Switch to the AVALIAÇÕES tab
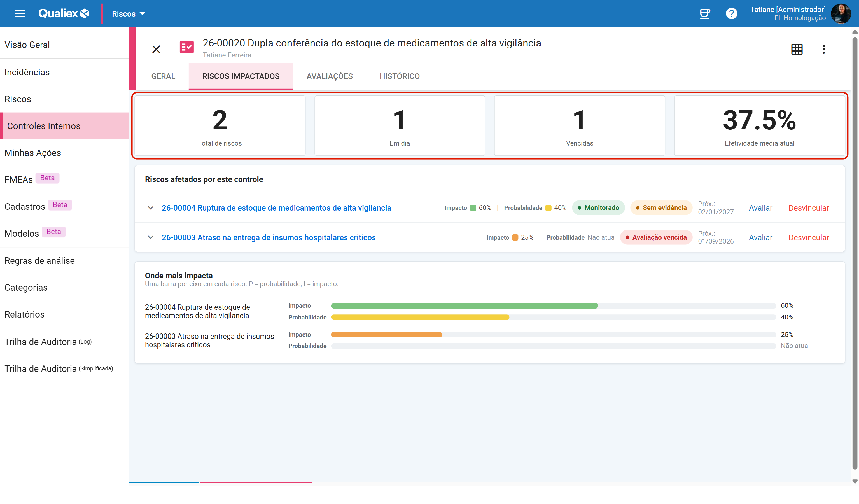Screen dimensions: 859x504 click(330, 76)
